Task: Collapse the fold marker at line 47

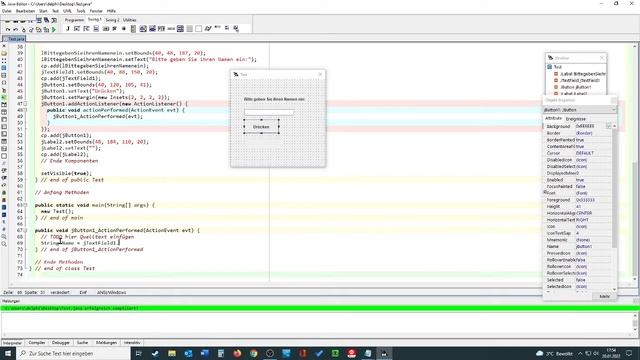Action: point(25,104)
